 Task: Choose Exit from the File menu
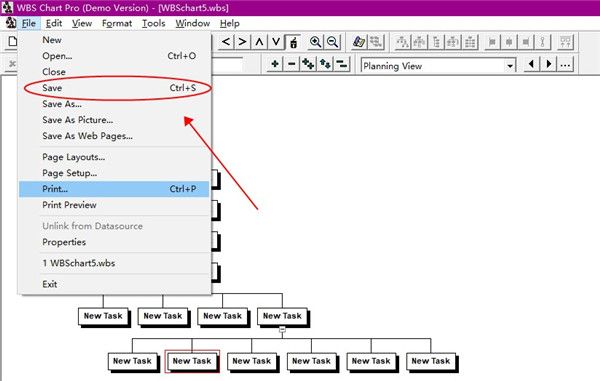(114, 284)
